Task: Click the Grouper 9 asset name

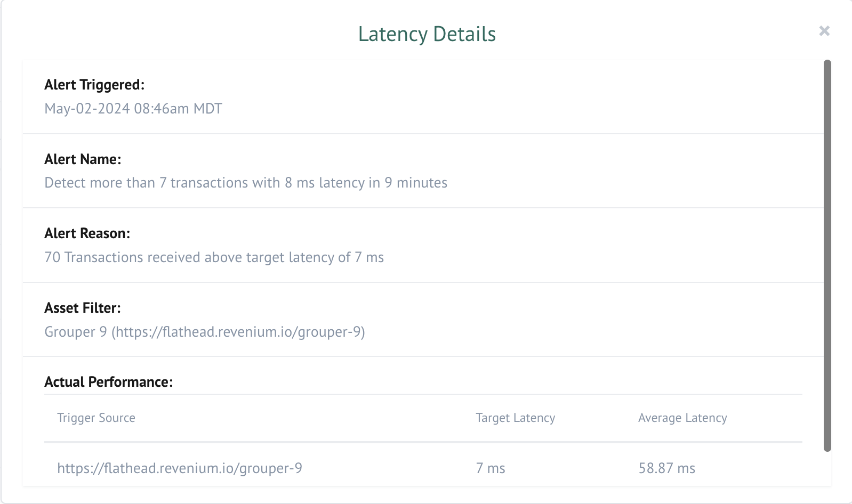Action: pyautogui.click(x=76, y=332)
